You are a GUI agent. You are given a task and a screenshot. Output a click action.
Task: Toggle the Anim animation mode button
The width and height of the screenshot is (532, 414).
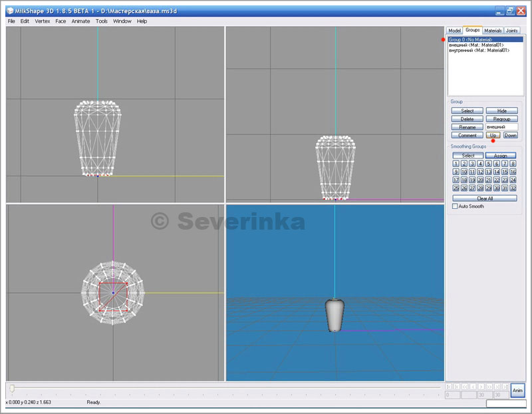click(x=517, y=390)
